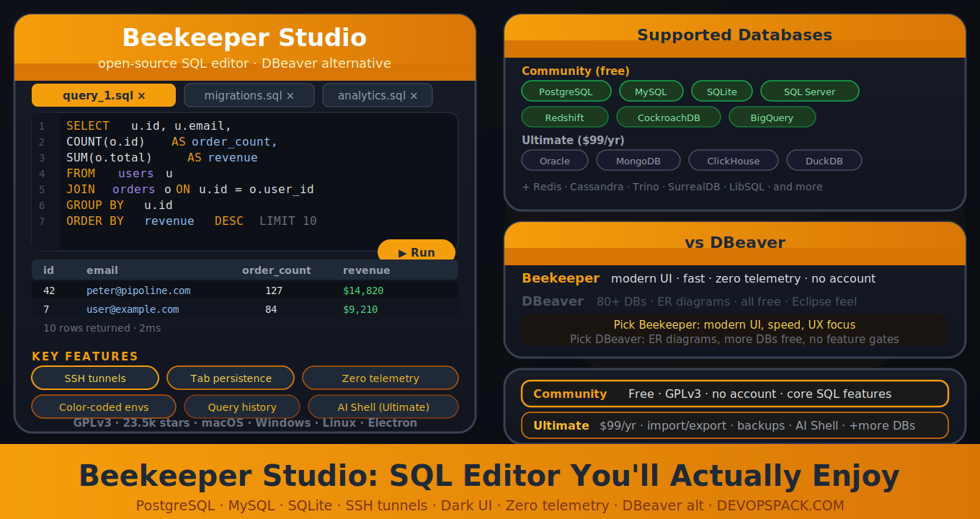The image size is (980, 519).
Task: Click the MySQL database badge
Action: click(x=651, y=91)
